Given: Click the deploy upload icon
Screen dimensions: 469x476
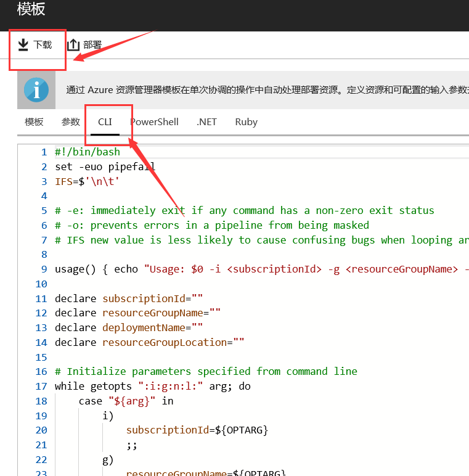Looking at the screenshot, I should (x=73, y=45).
